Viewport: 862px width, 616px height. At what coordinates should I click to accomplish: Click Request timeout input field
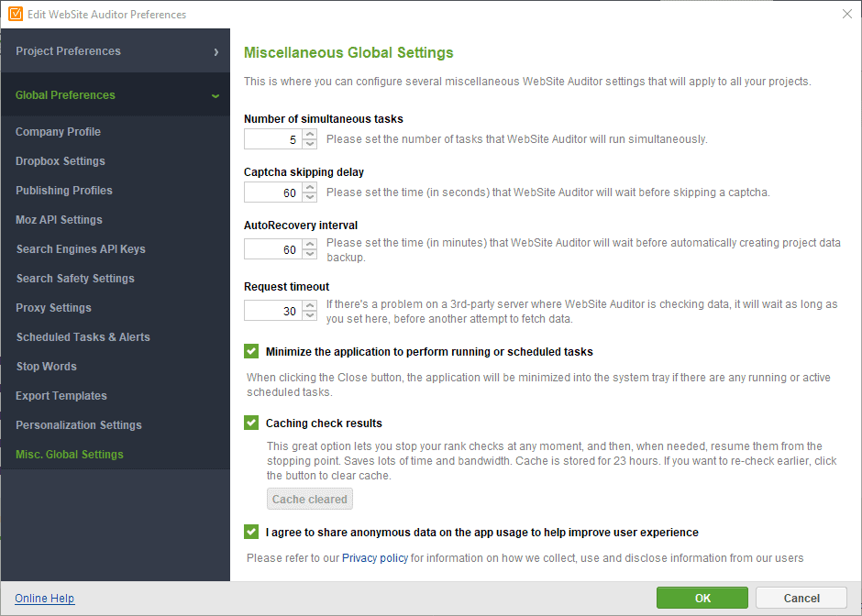273,311
